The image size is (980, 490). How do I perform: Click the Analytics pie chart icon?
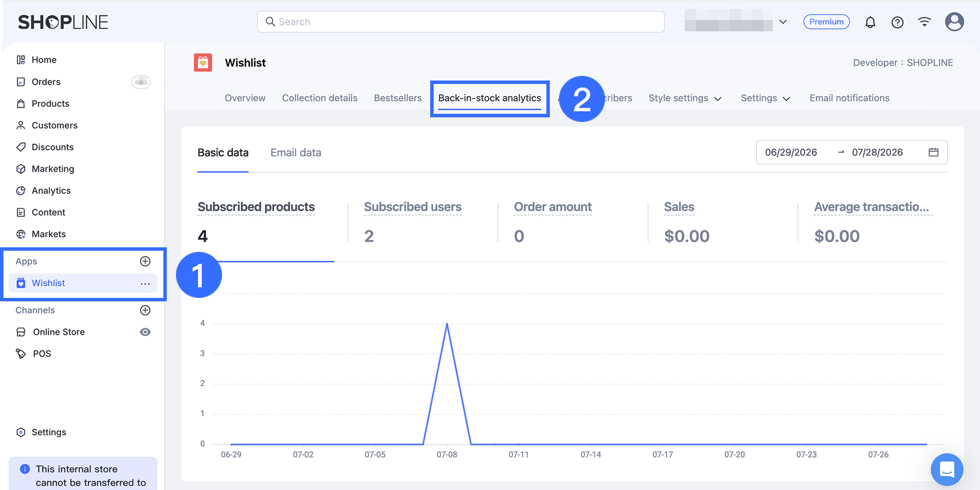pos(21,191)
